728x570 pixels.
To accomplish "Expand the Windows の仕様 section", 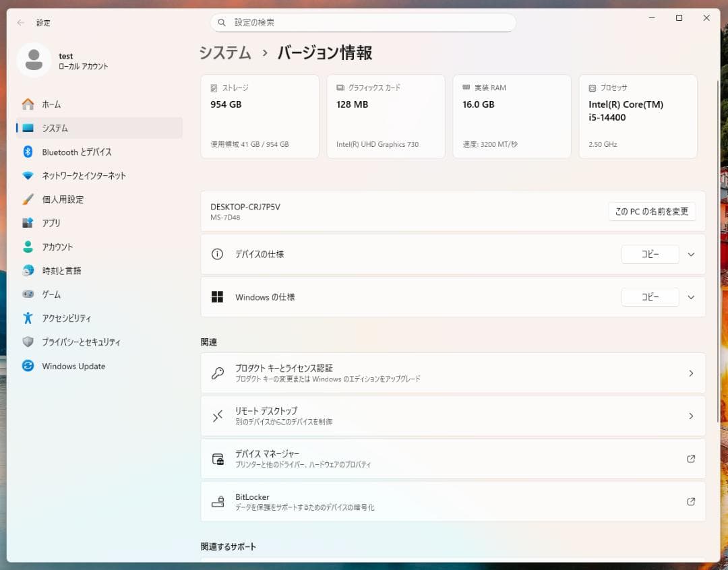I will [x=690, y=297].
